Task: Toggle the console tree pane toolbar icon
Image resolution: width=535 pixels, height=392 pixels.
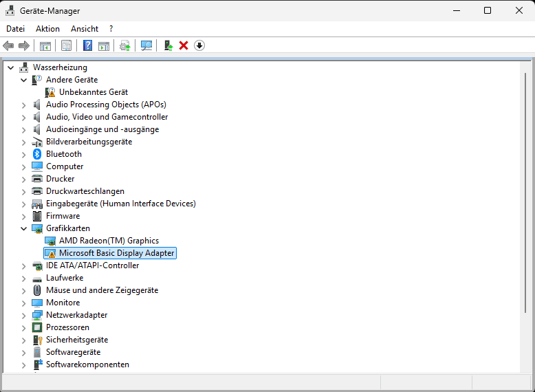Action: (45, 45)
